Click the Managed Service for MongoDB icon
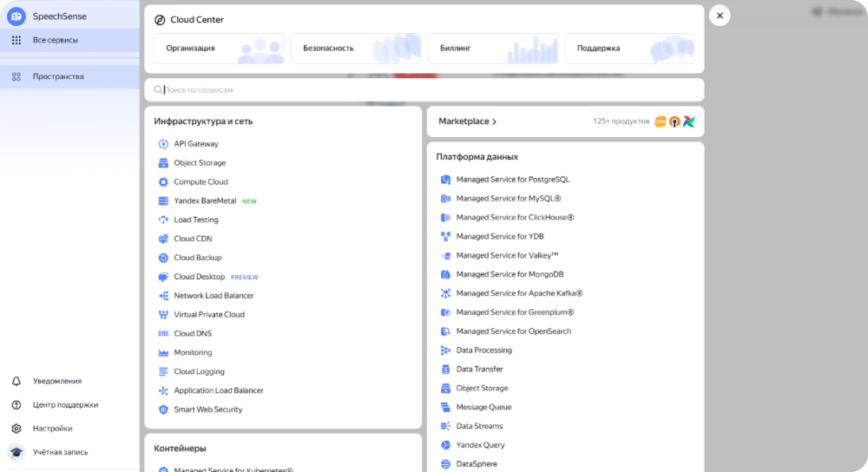 (x=445, y=274)
